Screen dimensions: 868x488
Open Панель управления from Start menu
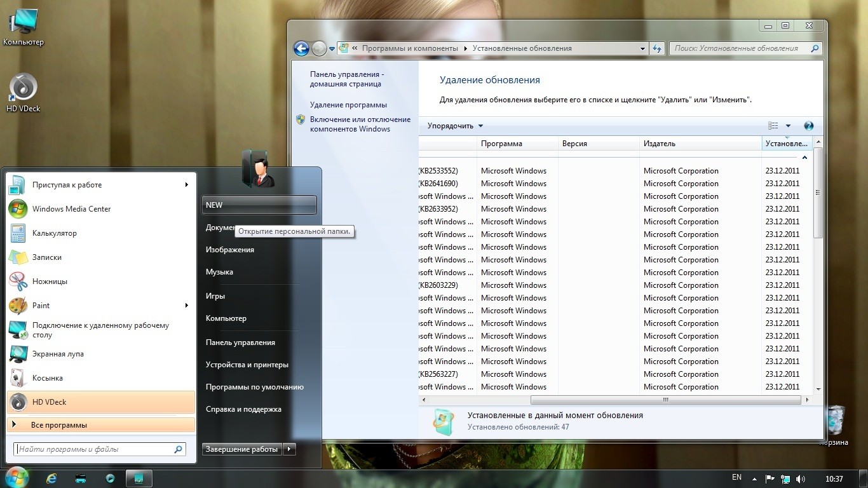pos(259,342)
